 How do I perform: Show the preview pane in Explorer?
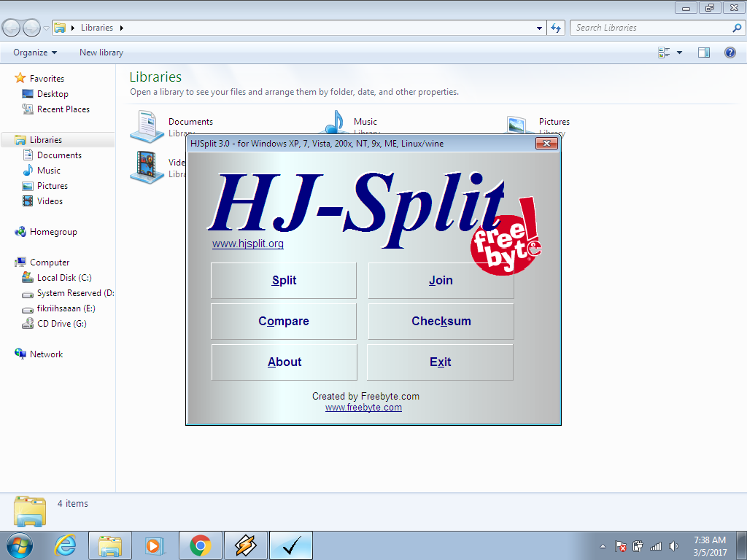click(x=703, y=52)
